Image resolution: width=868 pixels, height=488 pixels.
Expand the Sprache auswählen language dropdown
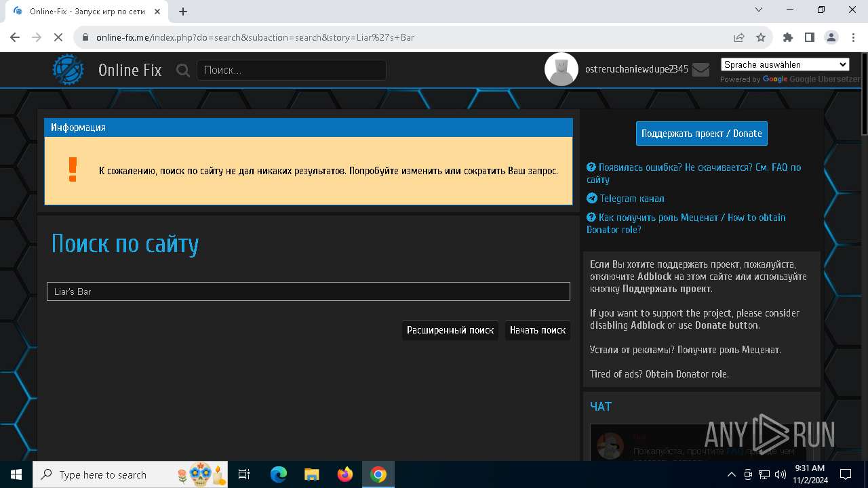[785, 64]
